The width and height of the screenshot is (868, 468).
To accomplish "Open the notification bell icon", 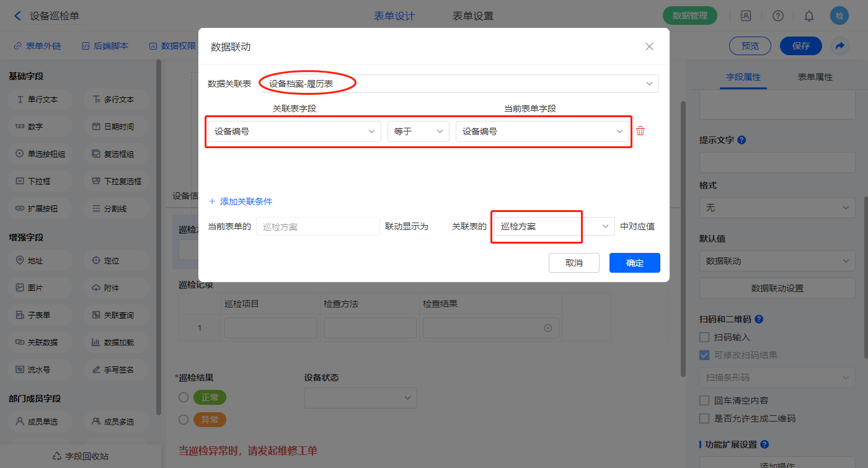I will tap(809, 16).
